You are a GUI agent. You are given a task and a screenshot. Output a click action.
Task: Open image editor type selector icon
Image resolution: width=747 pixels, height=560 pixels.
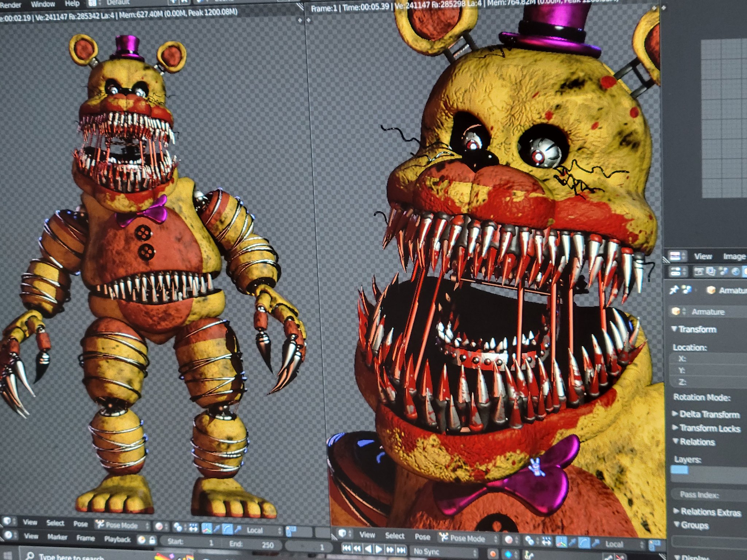pos(678,256)
